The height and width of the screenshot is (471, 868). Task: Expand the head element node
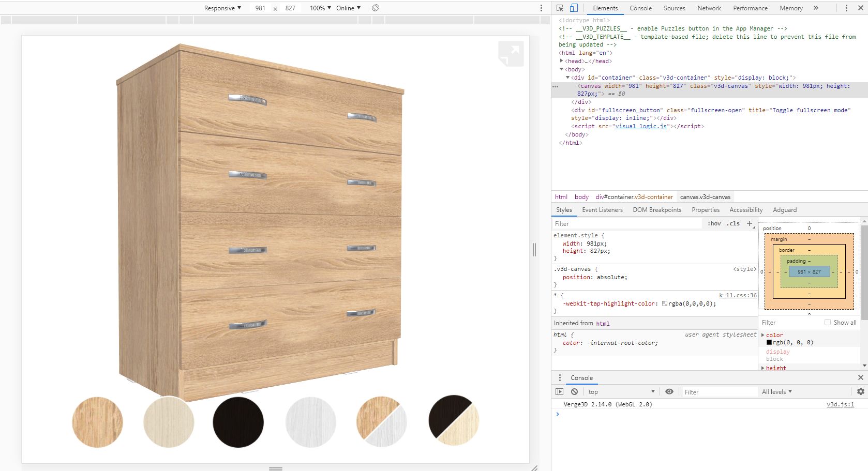pos(561,61)
